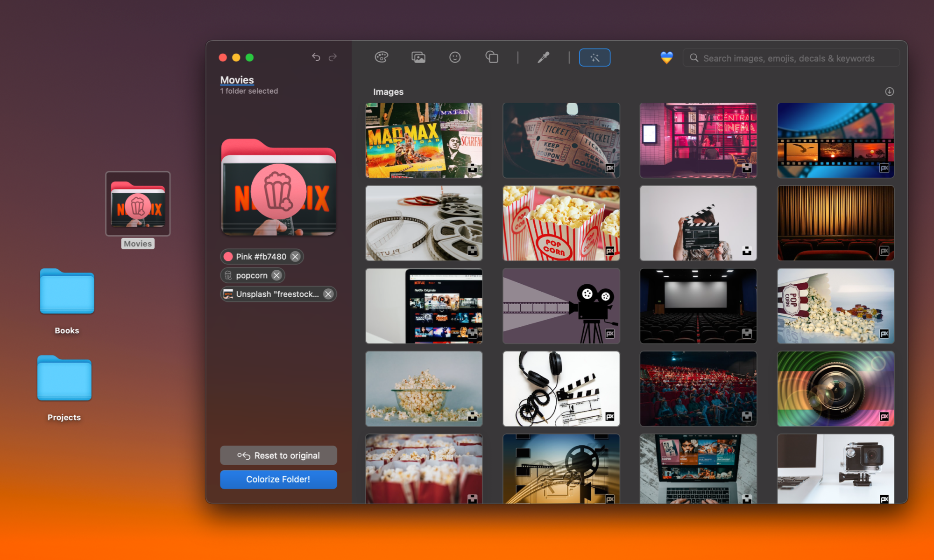The height and width of the screenshot is (560, 934).
Task: Click Reset to original button
Action: pyautogui.click(x=278, y=455)
